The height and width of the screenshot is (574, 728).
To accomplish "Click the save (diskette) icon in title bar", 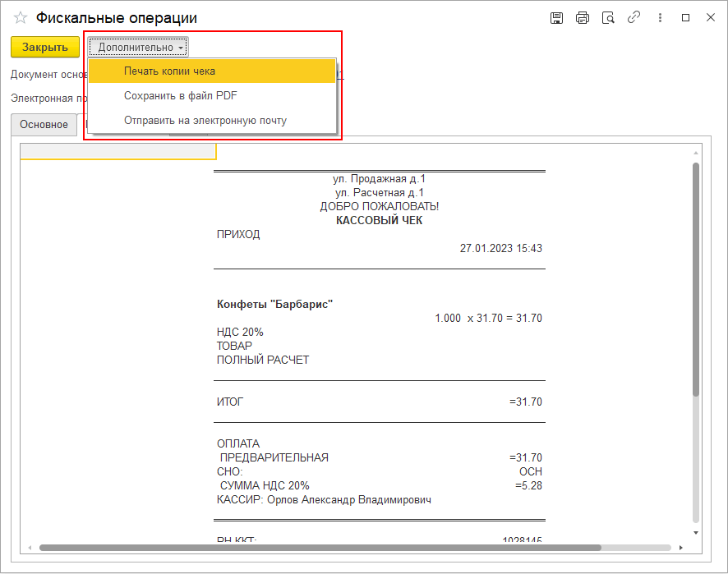I will pyautogui.click(x=556, y=18).
